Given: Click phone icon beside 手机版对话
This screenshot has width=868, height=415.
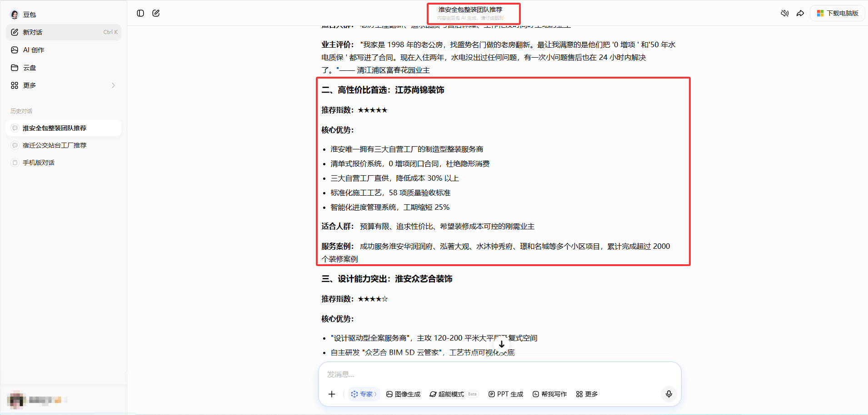Looking at the screenshot, I should pyautogui.click(x=15, y=163).
